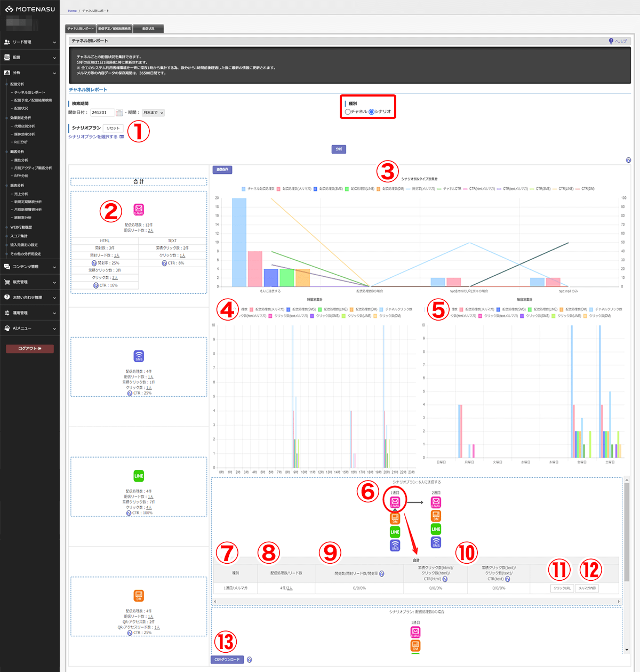640x672 pixels.
Task: Click the 2通目 LINE icon in scenario flow
Action: [436, 529]
